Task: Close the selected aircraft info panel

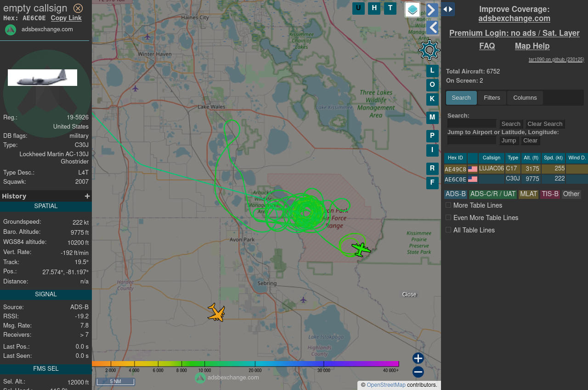Action: click(x=78, y=8)
